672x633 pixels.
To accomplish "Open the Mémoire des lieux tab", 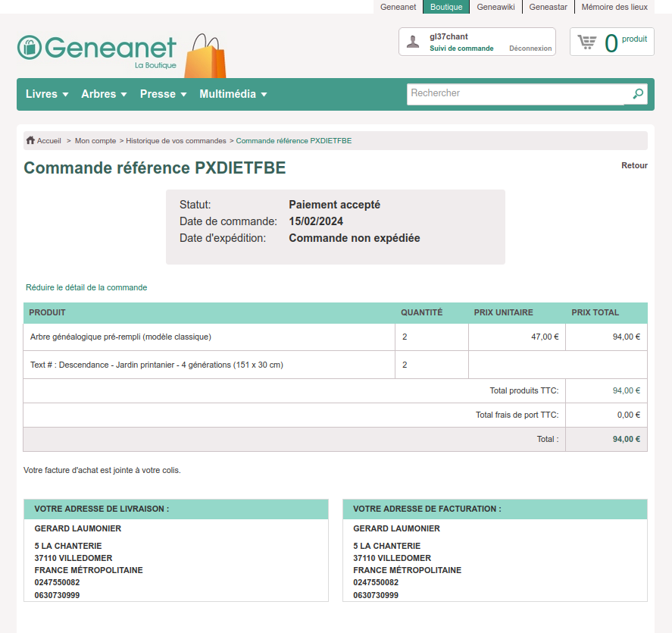I will tap(614, 7).
